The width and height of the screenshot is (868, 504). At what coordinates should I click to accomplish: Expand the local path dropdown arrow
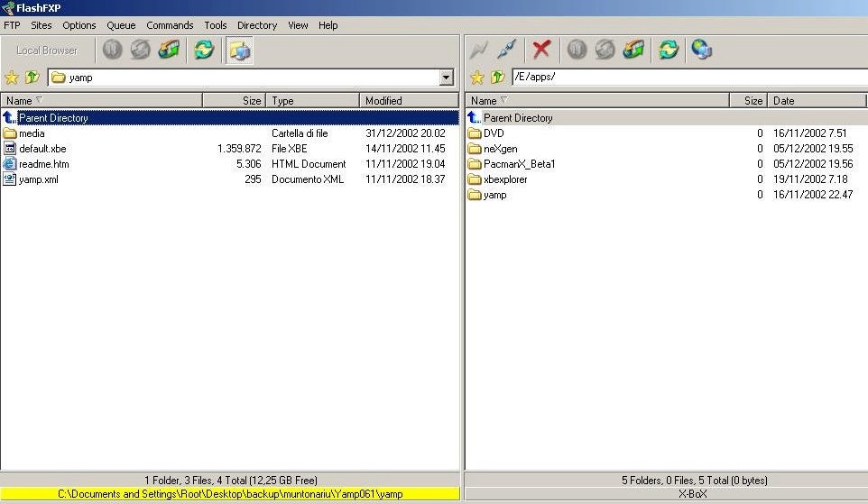tap(446, 78)
